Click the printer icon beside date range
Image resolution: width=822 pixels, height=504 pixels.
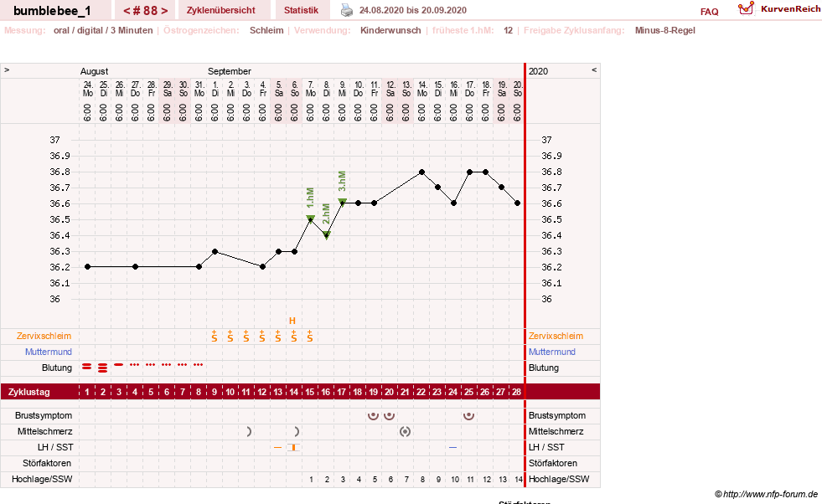347,10
